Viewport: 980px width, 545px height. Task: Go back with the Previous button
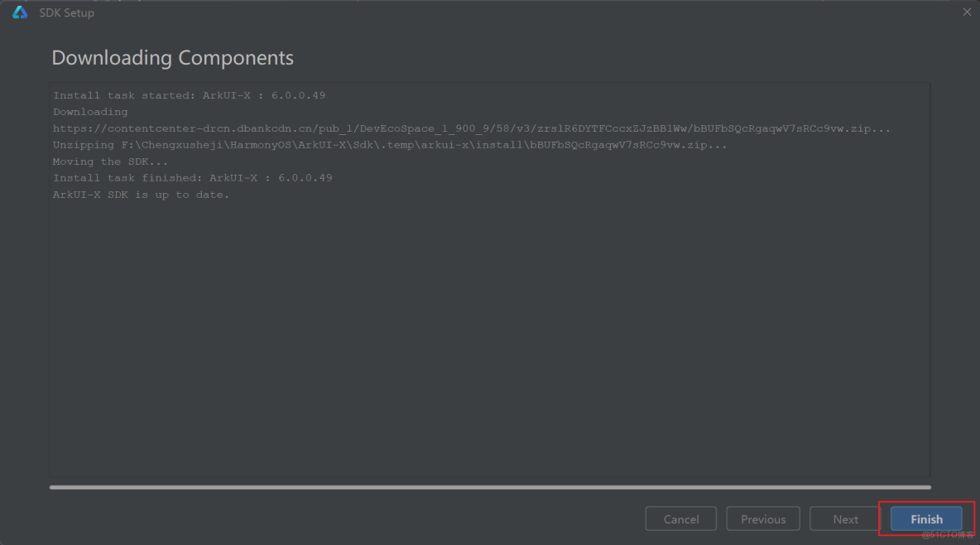coord(763,519)
